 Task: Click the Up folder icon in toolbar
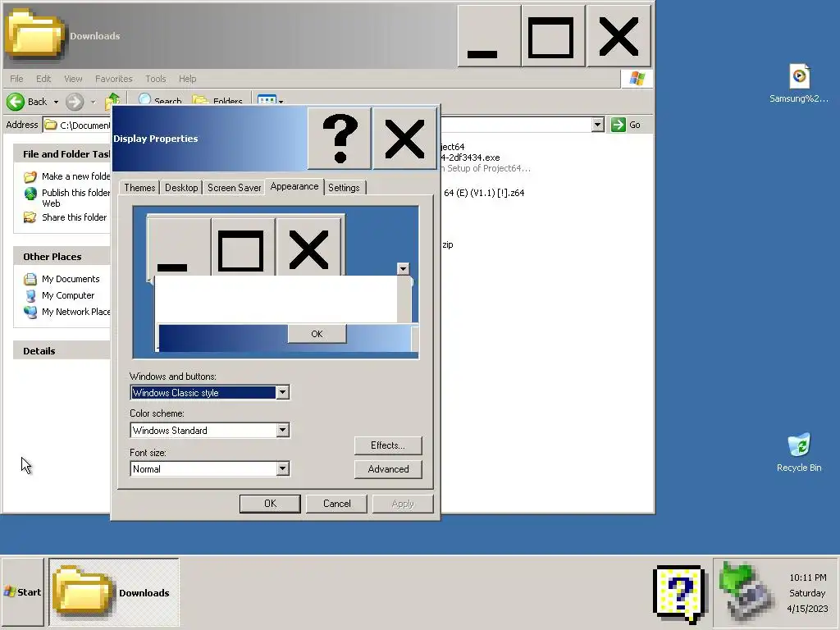[112, 101]
